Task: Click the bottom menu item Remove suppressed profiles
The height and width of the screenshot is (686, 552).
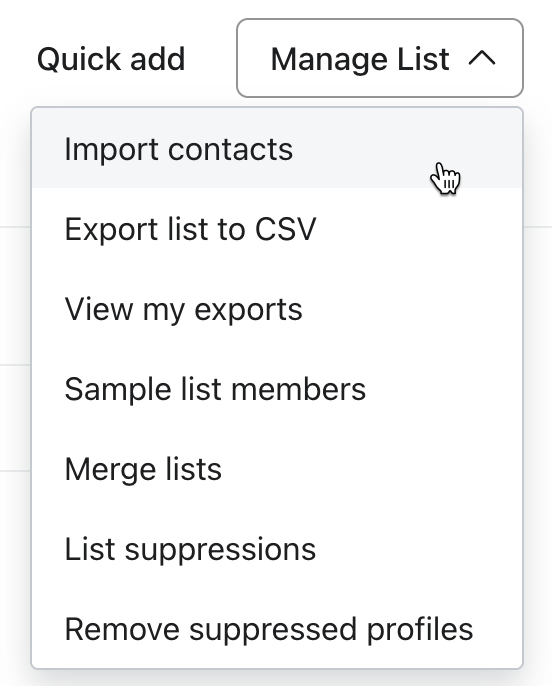Action: [x=277, y=629]
